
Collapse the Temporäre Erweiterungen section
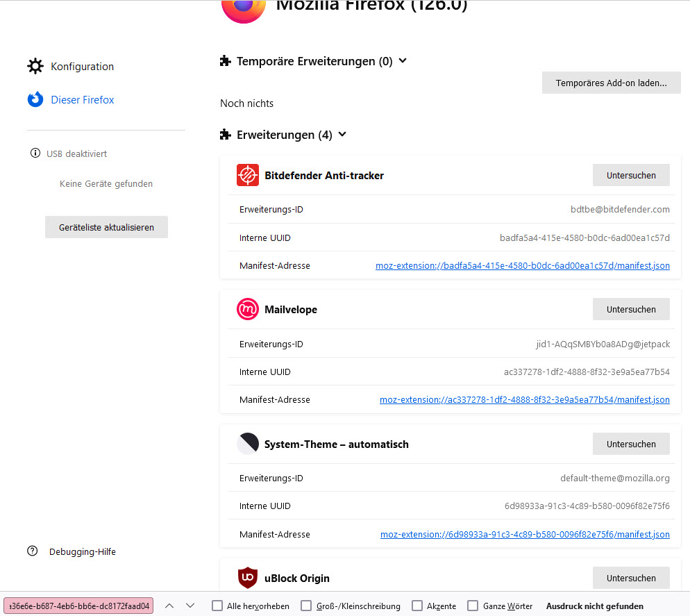[403, 60]
